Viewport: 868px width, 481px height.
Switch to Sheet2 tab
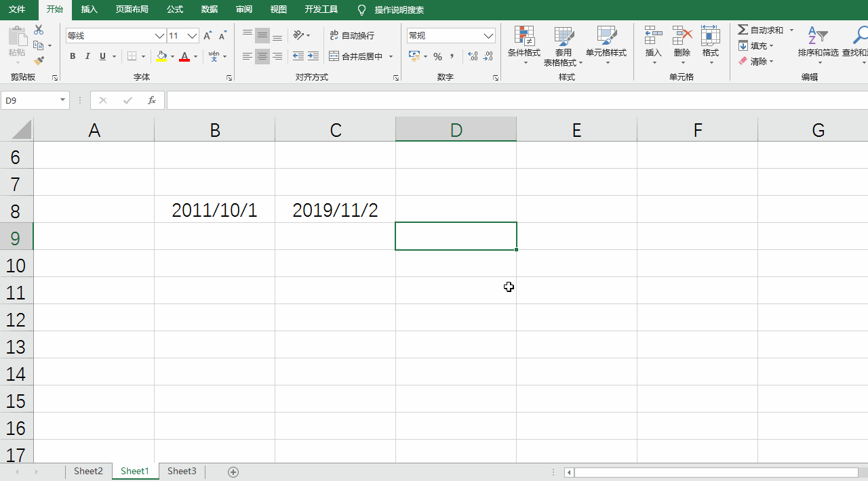tap(88, 471)
